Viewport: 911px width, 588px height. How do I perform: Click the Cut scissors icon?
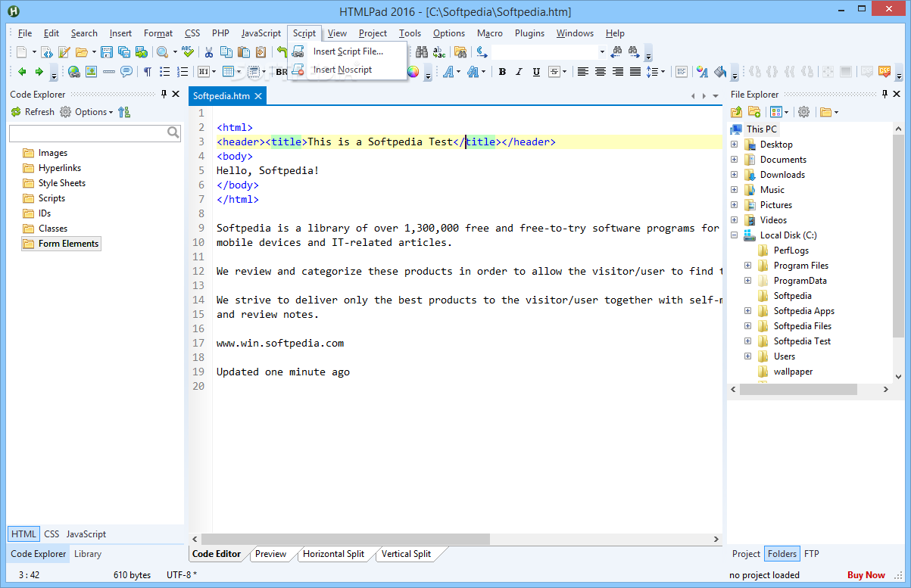pos(208,52)
